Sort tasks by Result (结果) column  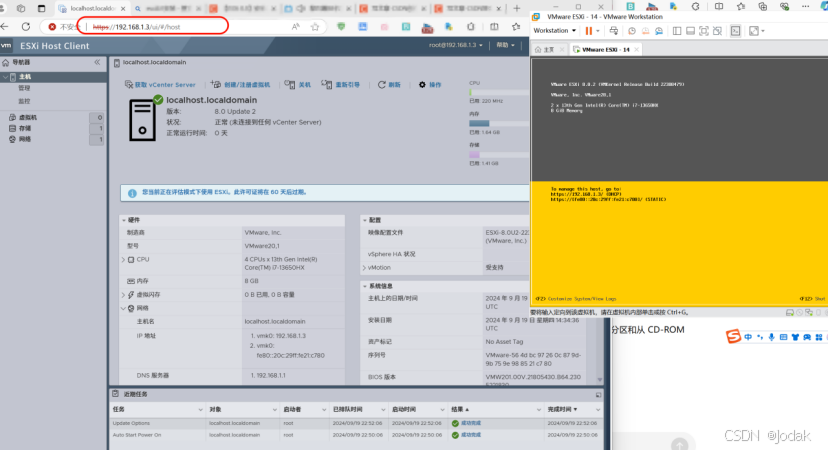click(x=460, y=410)
